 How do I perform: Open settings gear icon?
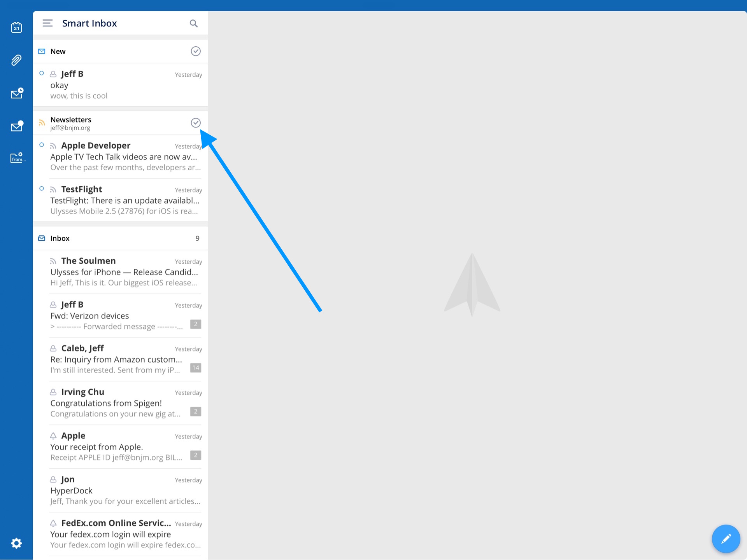tap(16, 543)
